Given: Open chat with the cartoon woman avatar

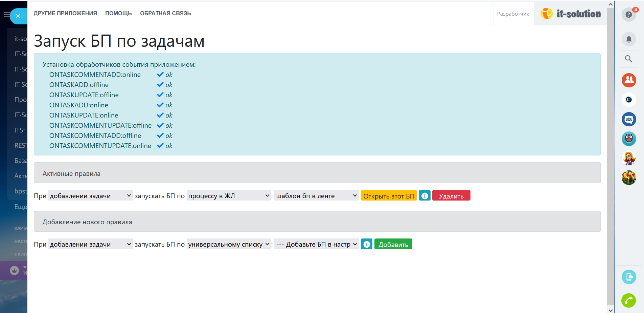Looking at the screenshot, I should [629, 158].
